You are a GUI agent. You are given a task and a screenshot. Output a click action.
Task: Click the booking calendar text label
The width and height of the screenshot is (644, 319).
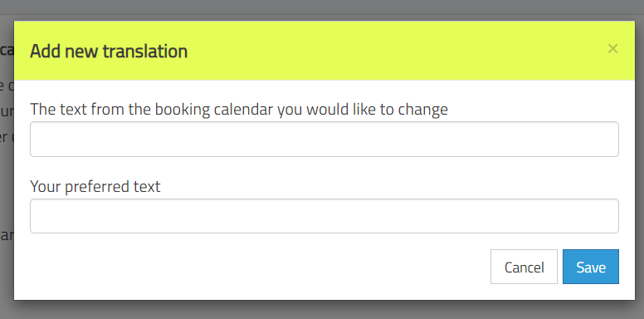pos(239,110)
